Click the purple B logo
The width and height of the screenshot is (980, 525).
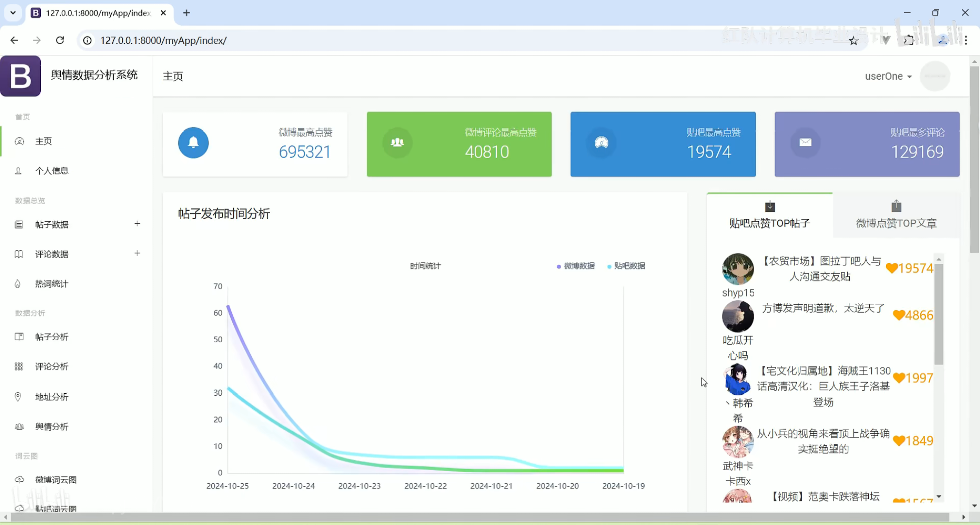(x=20, y=76)
